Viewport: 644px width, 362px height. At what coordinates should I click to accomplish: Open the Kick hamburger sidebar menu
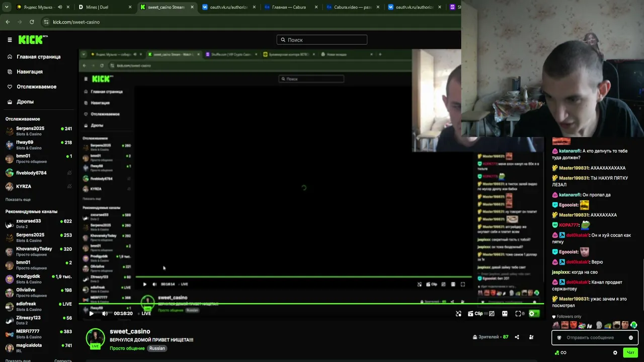tap(10, 40)
